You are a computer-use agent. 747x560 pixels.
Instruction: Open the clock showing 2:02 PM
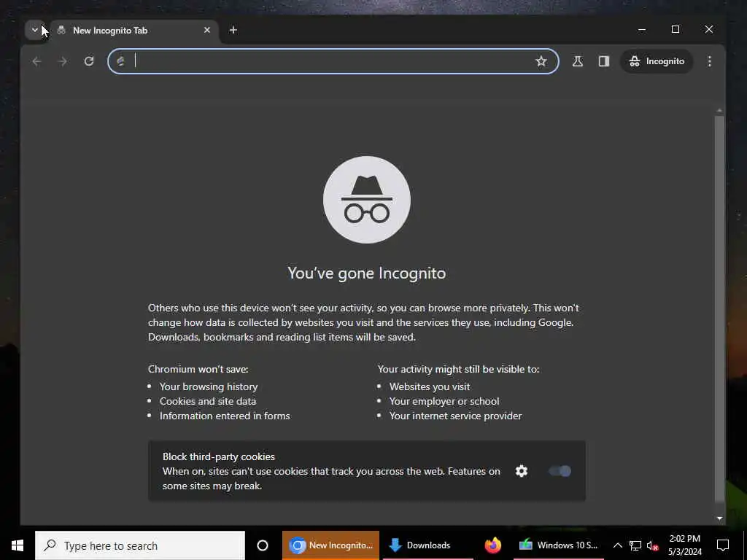(x=684, y=545)
